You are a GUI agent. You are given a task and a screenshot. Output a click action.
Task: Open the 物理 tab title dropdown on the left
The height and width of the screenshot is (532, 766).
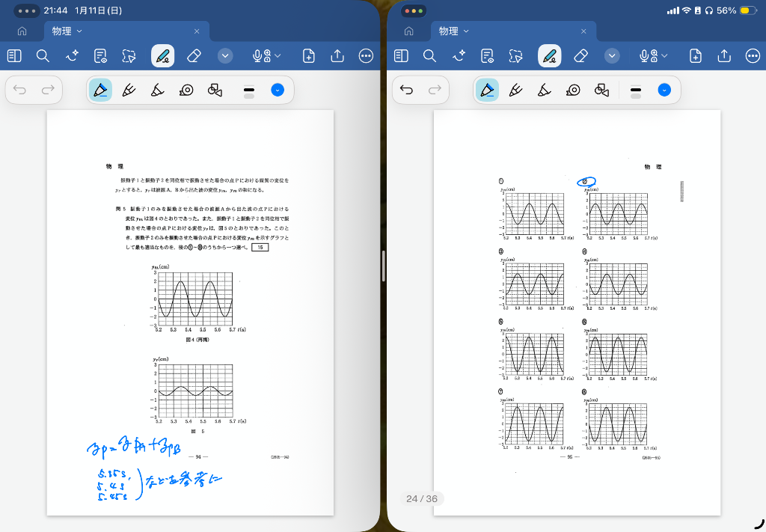79,31
